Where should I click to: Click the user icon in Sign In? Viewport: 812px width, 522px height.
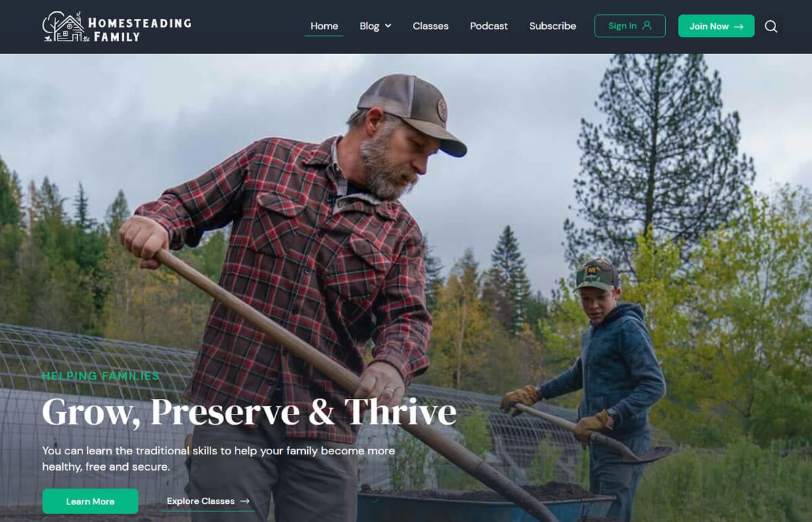point(647,26)
